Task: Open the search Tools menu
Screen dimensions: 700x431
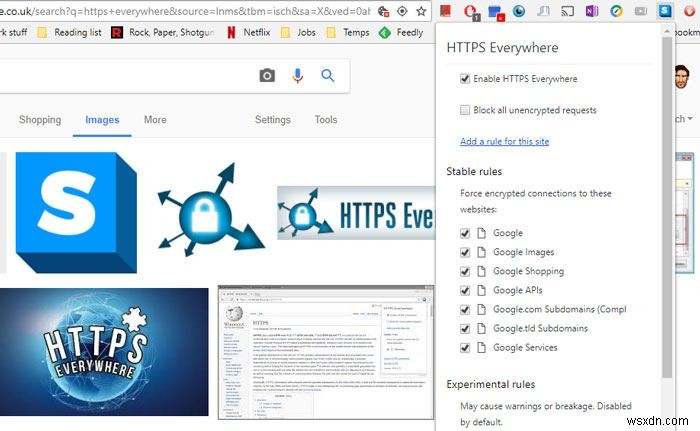Action: coord(325,120)
